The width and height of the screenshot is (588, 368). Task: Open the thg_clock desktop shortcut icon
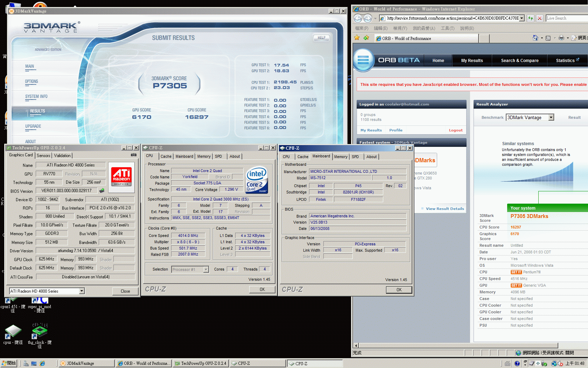click(x=40, y=332)
